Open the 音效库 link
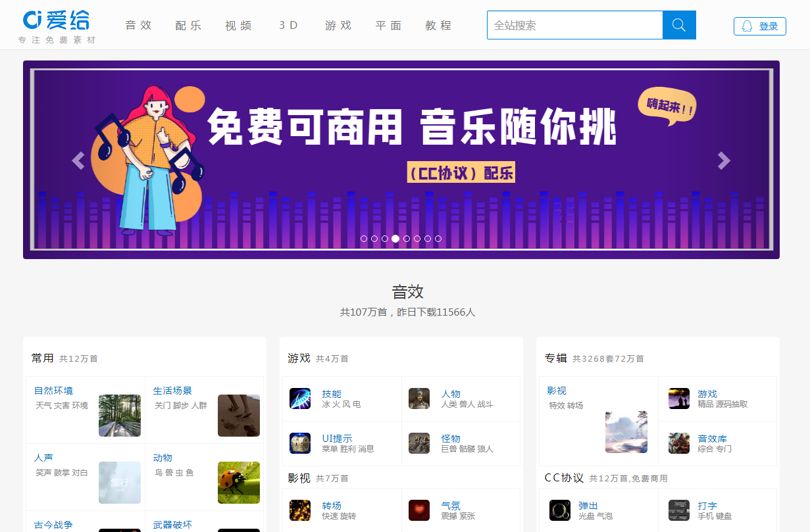Screen dimensions: 810x532 pos(713,439)
